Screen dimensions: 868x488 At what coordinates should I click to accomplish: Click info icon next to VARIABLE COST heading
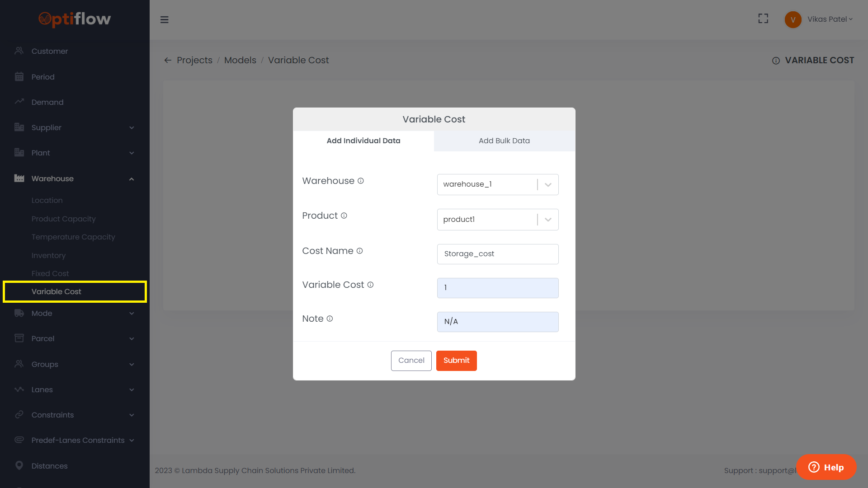776,61
